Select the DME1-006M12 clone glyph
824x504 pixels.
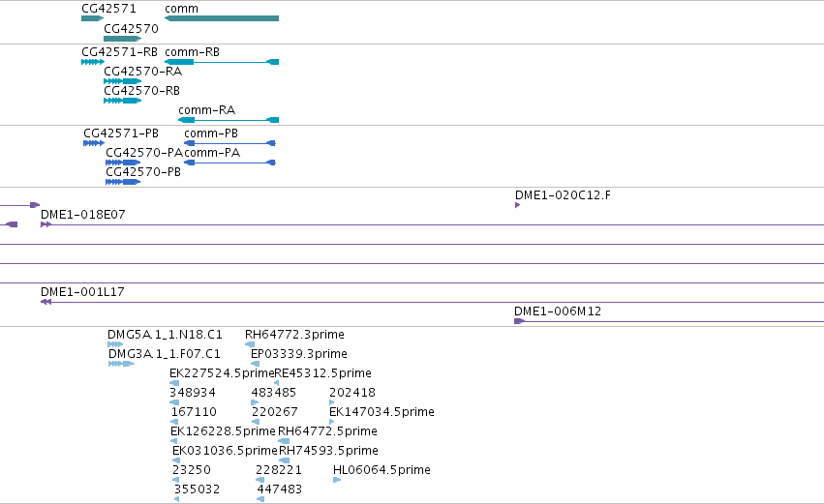pos(519,321)
